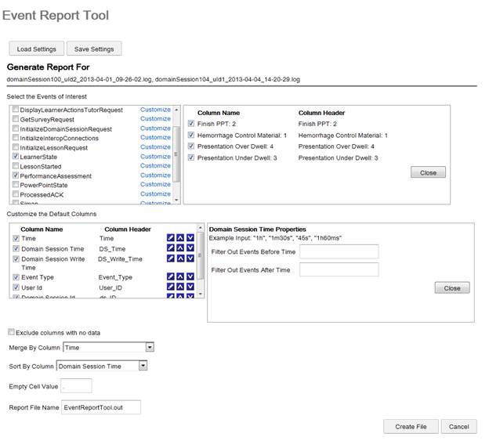Enable Exclude columns with no data
The image size is (489, 448).
click(11, 332)
